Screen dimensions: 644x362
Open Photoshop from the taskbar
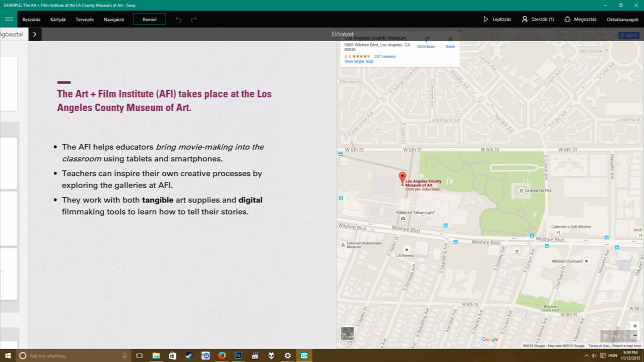[238, 356]
